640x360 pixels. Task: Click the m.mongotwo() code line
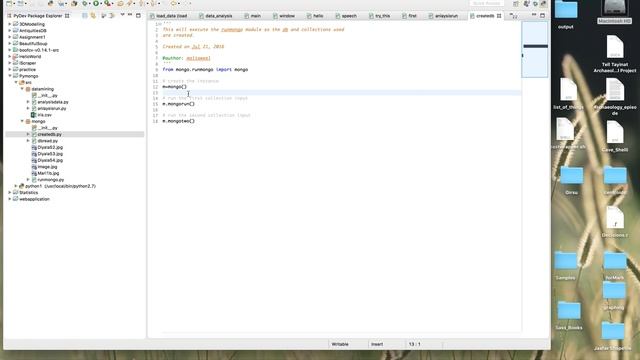(x=179, y=121)
